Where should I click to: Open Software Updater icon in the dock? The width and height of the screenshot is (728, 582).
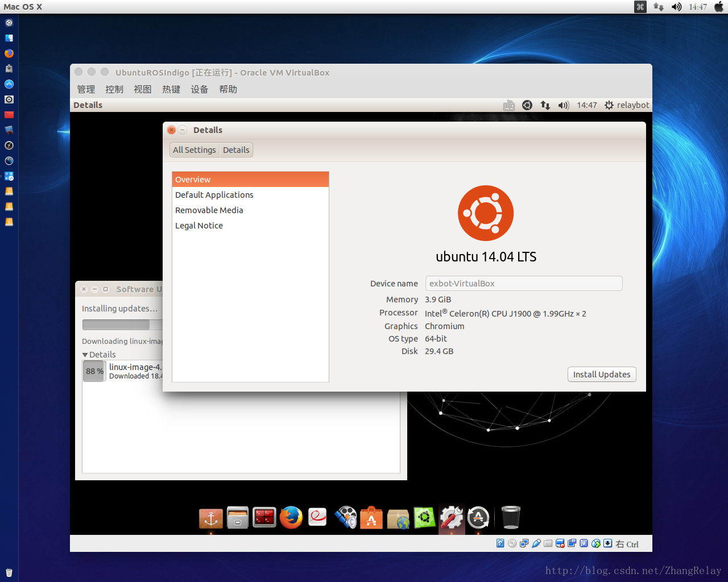coord(478,517)
